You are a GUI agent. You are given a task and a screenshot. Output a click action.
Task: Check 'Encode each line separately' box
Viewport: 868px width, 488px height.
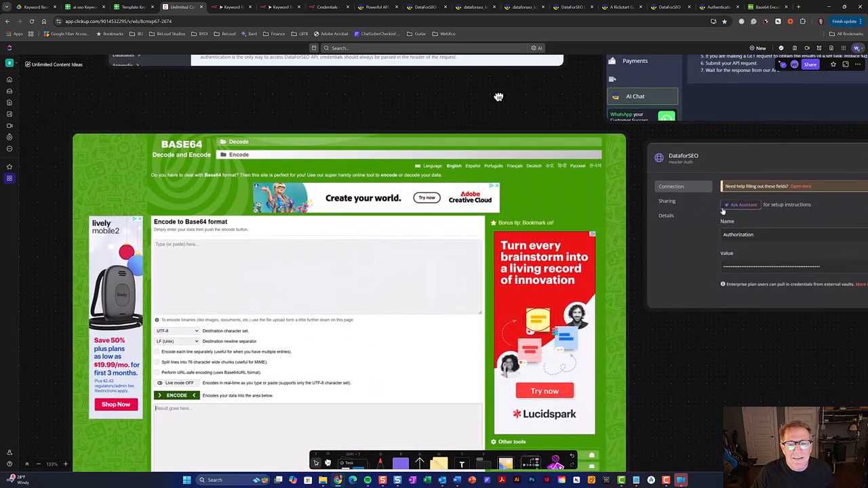(x=157, y=352)
